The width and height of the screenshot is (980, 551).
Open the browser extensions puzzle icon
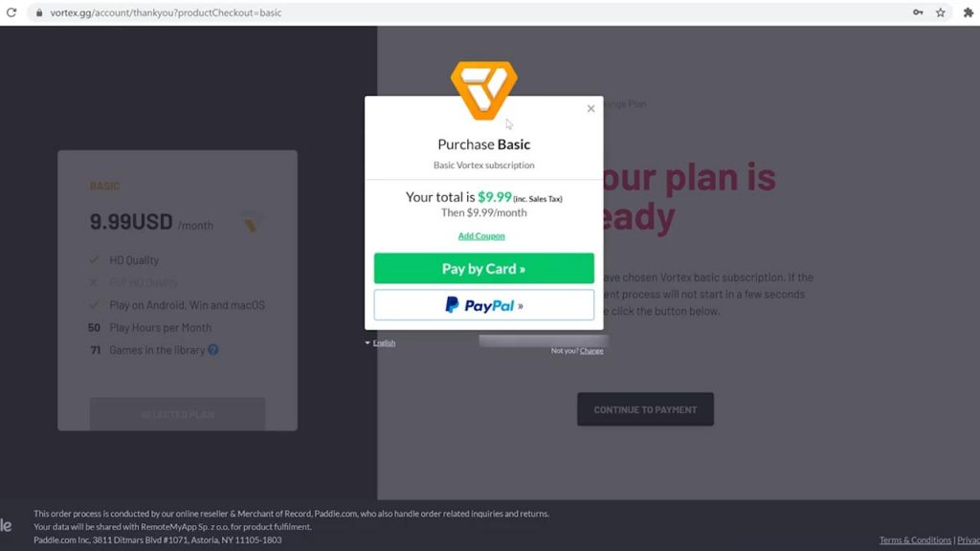969,12
